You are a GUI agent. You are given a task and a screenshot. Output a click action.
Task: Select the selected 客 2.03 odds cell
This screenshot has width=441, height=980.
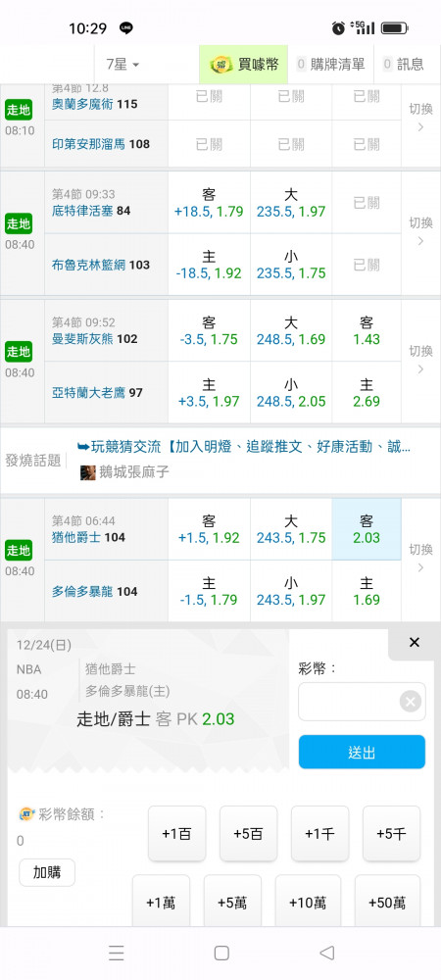point(367,529)
